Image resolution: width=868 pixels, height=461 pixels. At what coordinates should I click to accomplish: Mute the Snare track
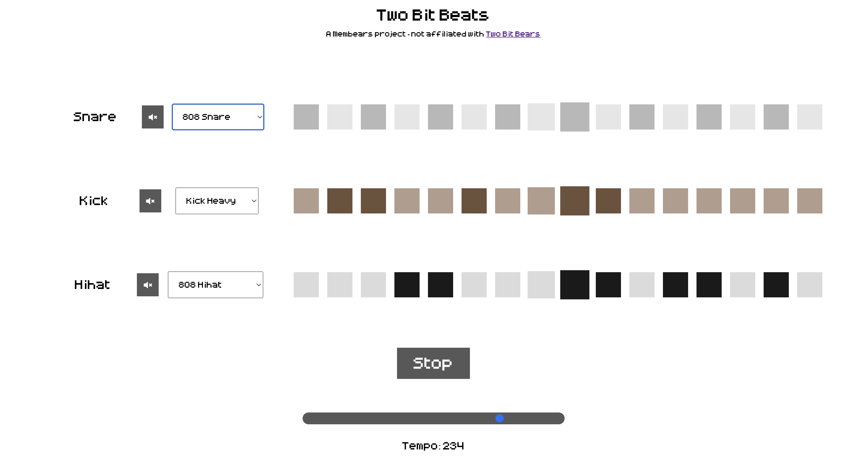coord(153,117)
